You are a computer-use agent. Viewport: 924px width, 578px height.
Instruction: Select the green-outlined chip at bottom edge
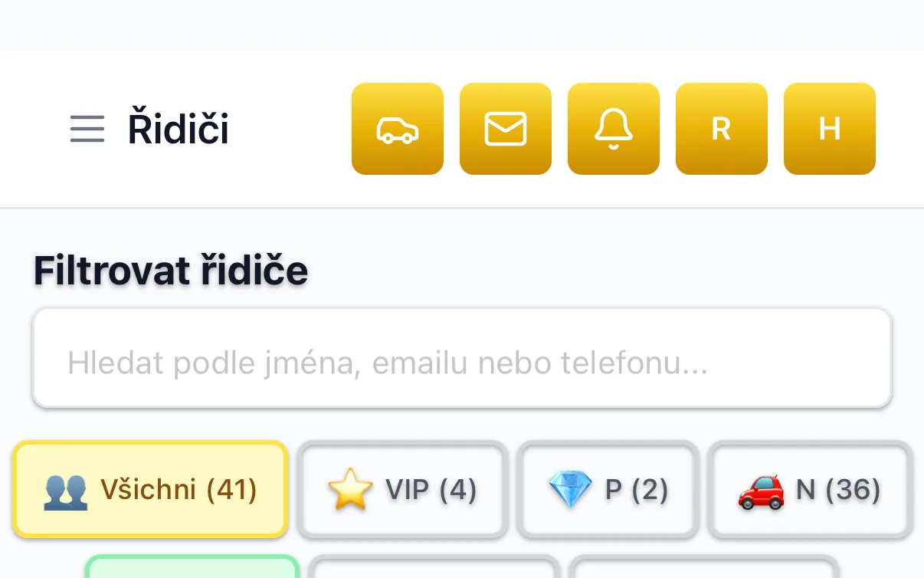coord(192,567)
